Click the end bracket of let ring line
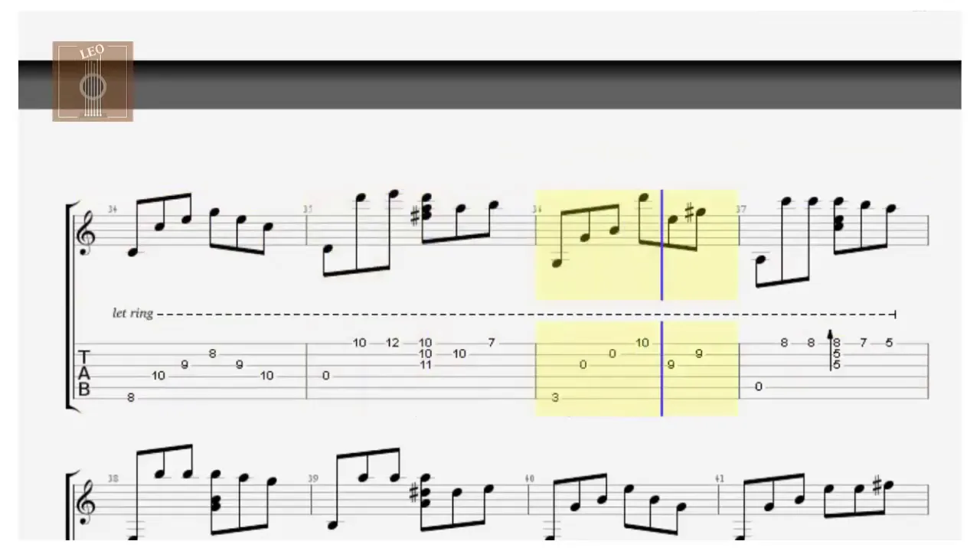The width and height of the screenshot is (980, 551). [895, 314]
